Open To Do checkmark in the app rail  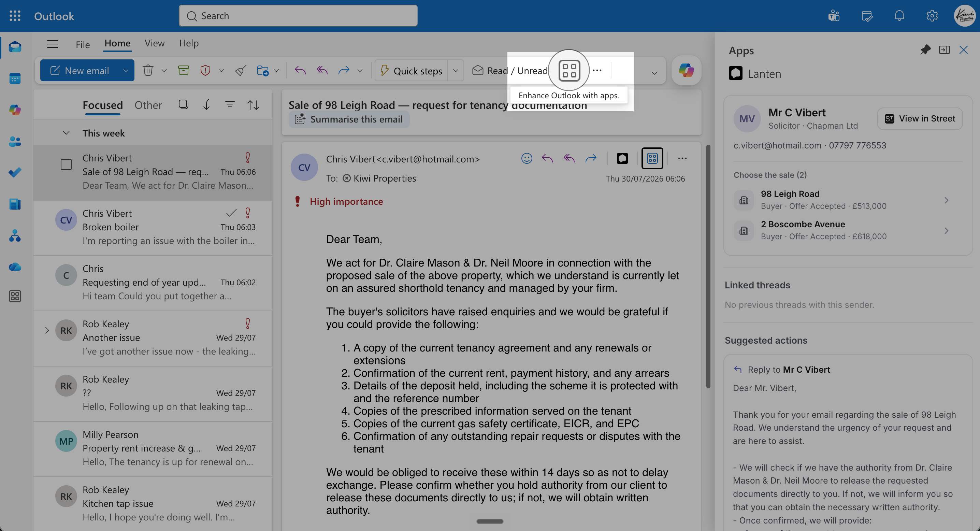(x=15, y=173)
